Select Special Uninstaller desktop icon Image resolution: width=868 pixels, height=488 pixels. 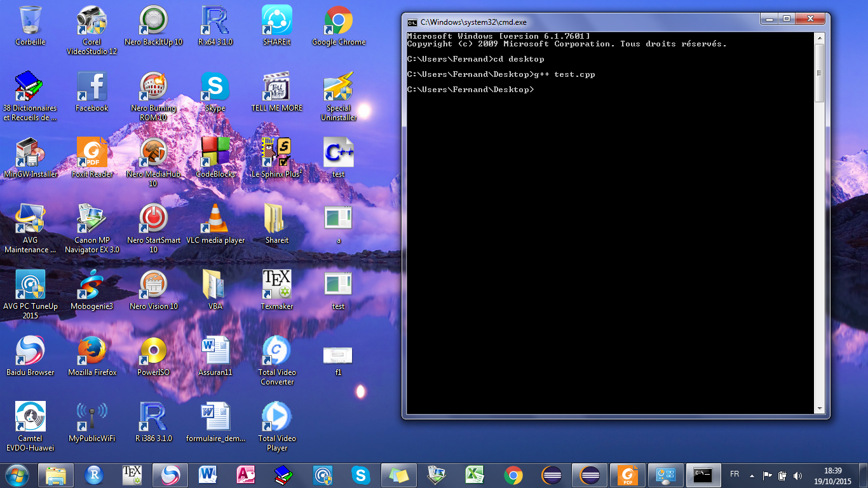(x=339, y=96)
